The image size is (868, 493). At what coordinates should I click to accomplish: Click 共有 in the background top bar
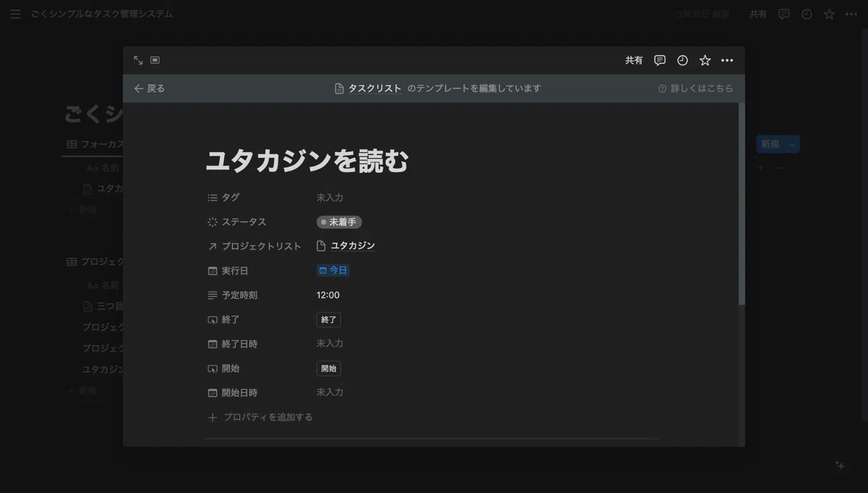758,14
